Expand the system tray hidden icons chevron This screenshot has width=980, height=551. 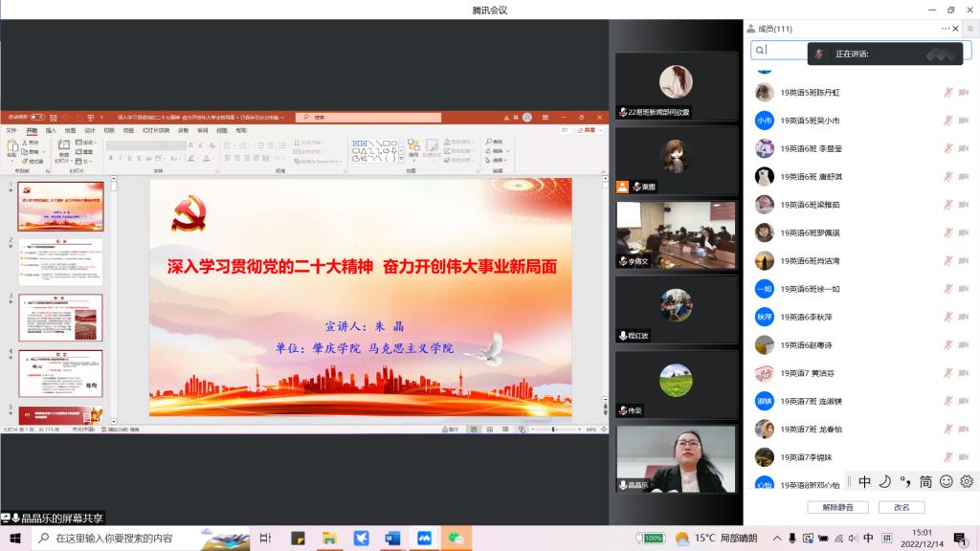(777, 539)
